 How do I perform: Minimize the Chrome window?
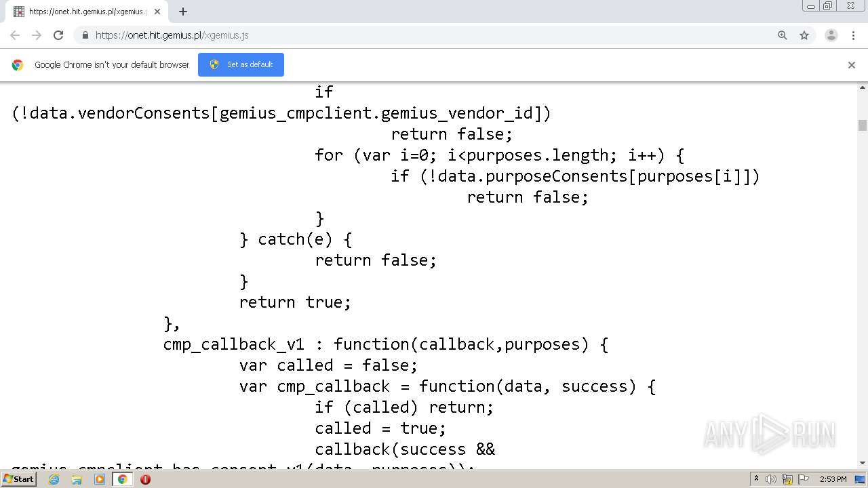click(x=811, y=5)
